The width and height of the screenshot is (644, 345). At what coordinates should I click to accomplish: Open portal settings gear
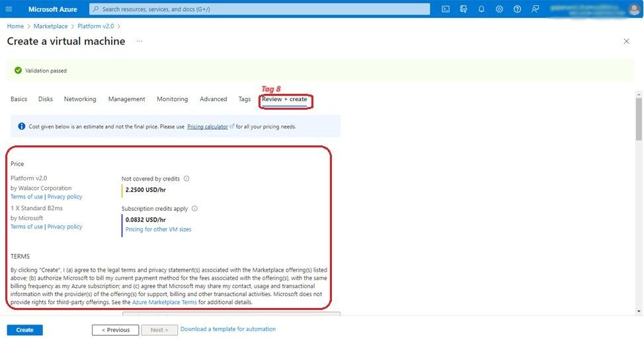point(499,9)
